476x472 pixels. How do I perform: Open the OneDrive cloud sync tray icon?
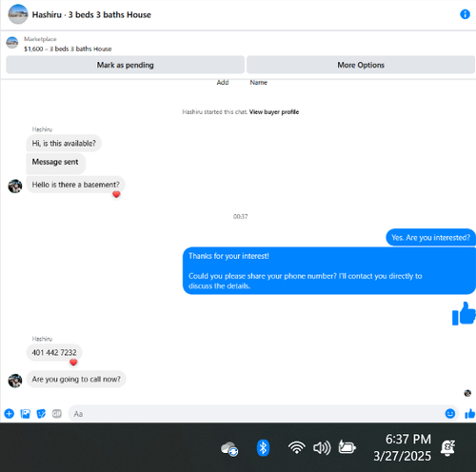click(x=229, y=448)
